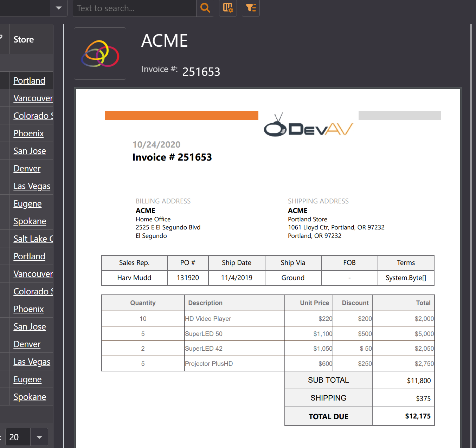Open the first San Jose store link
476x448 pixels.
tap(30, 151)
